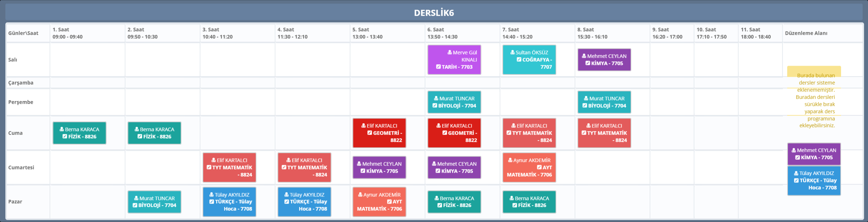Viewport: 868px width, 222px height.
Task: Click edit icon on Cuma 1. Saat FİZİK card
Action: pyautogui.click(x=65, y=137)
